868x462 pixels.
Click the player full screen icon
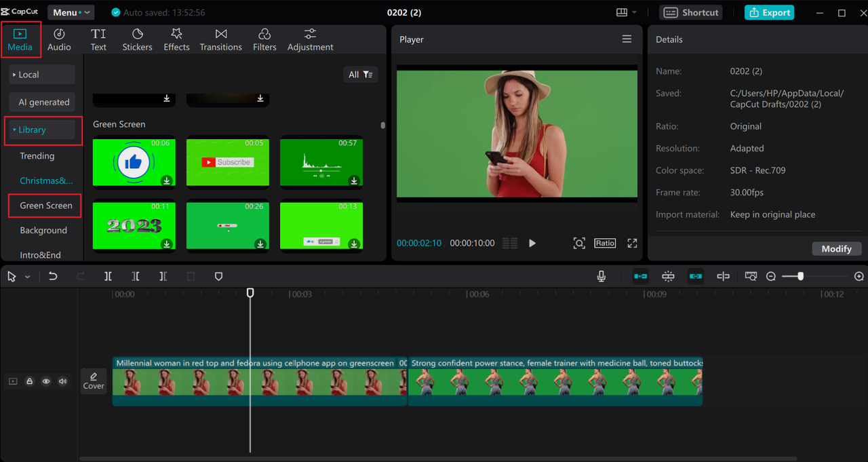click(x=632, y=243)
